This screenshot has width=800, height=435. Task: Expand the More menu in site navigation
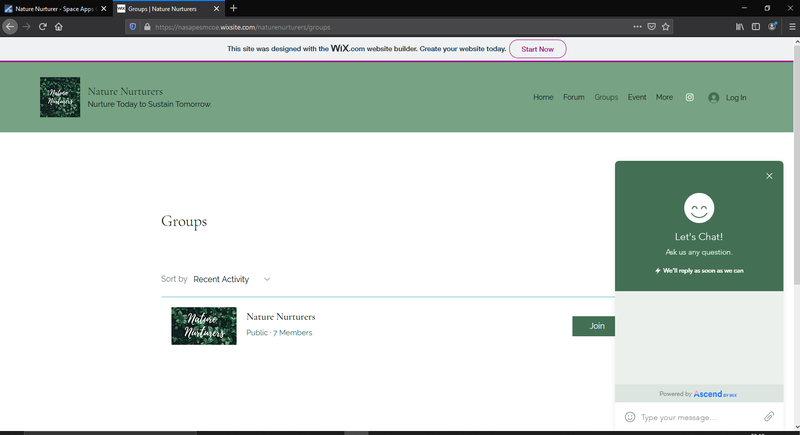coord(664,98)
